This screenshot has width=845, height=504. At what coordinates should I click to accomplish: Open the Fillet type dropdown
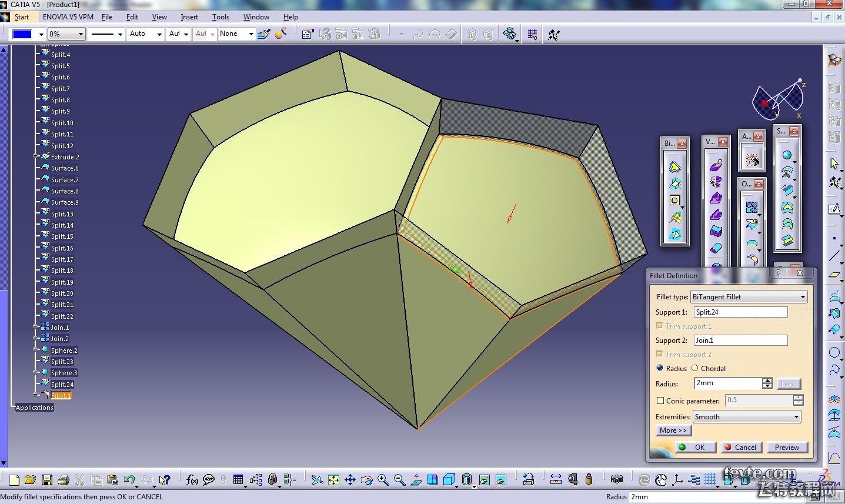pyautogui.click(x=749, y=297)
